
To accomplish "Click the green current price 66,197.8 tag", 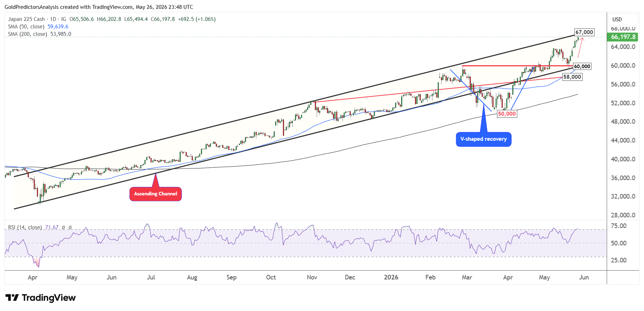I will tap(623, 37).
